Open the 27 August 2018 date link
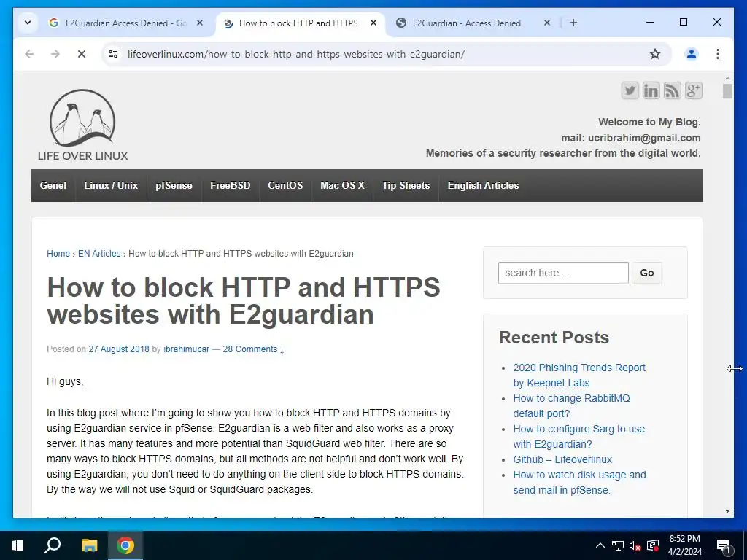Screen dimensions: 747x560 pos(119,349)
